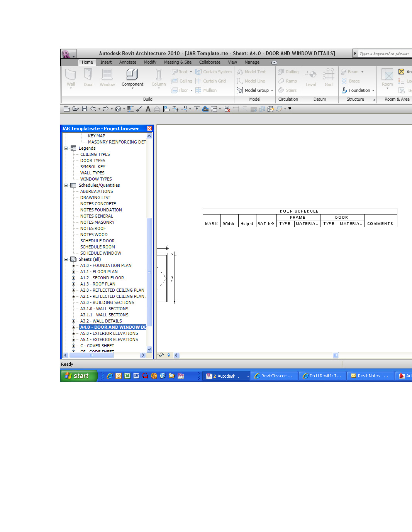Open the Model Group dropdown
Viewport: 412px width, 532px height.
click(x=272, y=90)
